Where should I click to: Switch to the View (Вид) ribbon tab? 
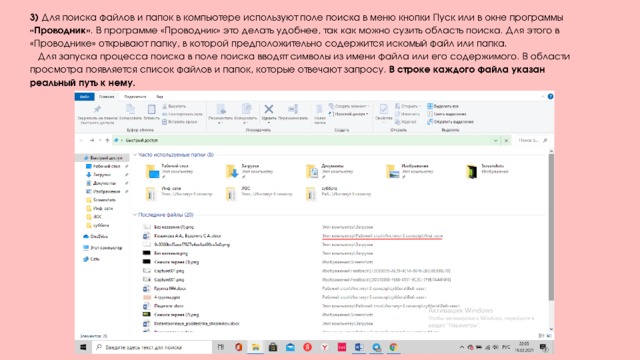(x=160, y=97)
